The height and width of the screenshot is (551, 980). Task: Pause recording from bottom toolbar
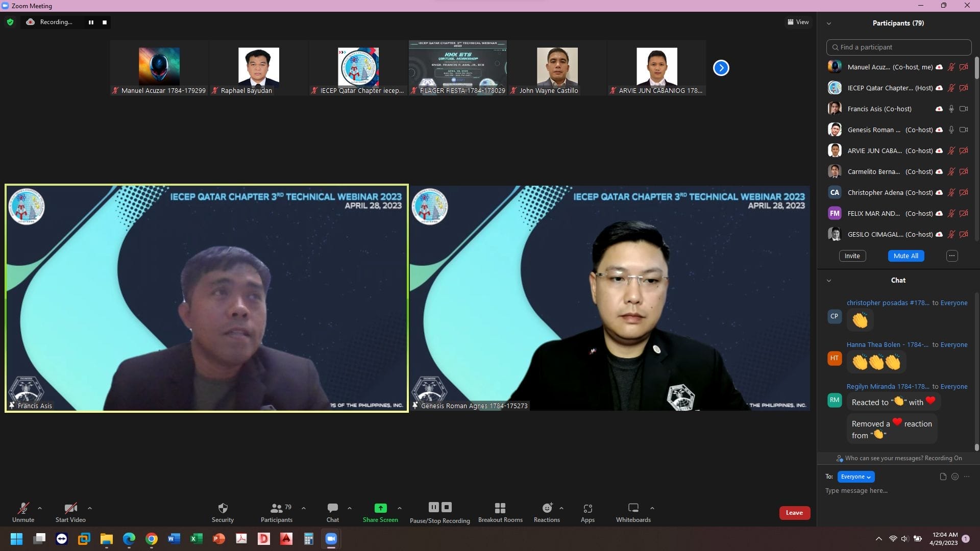coord(433,507)
